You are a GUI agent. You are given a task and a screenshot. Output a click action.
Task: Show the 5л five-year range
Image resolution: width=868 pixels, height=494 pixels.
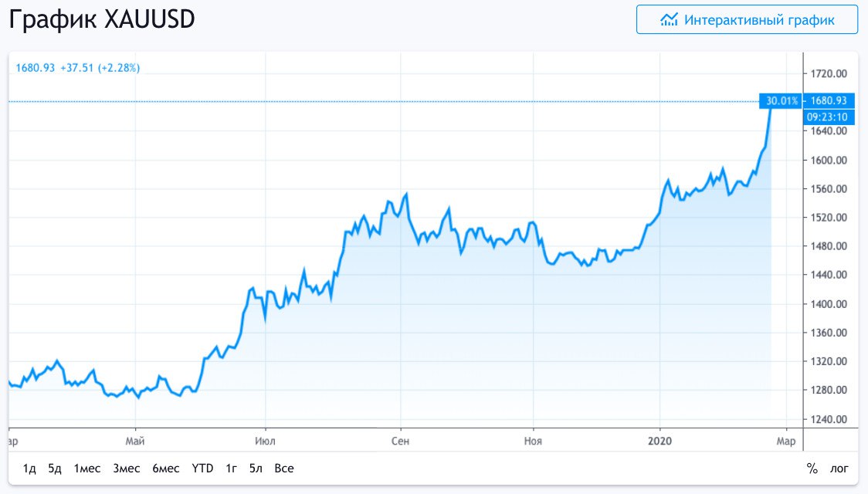pos(256,469)
